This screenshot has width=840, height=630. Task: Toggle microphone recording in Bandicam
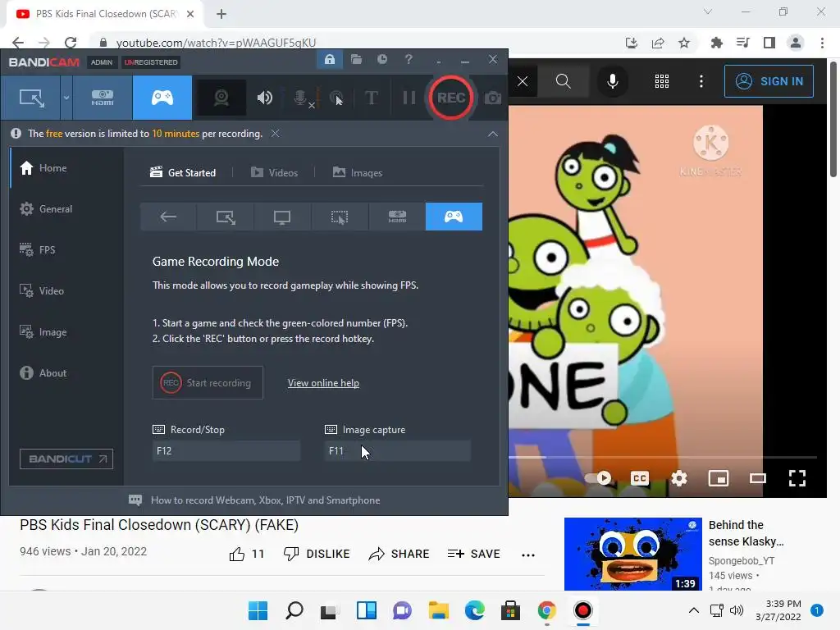[x=302, y=98]
